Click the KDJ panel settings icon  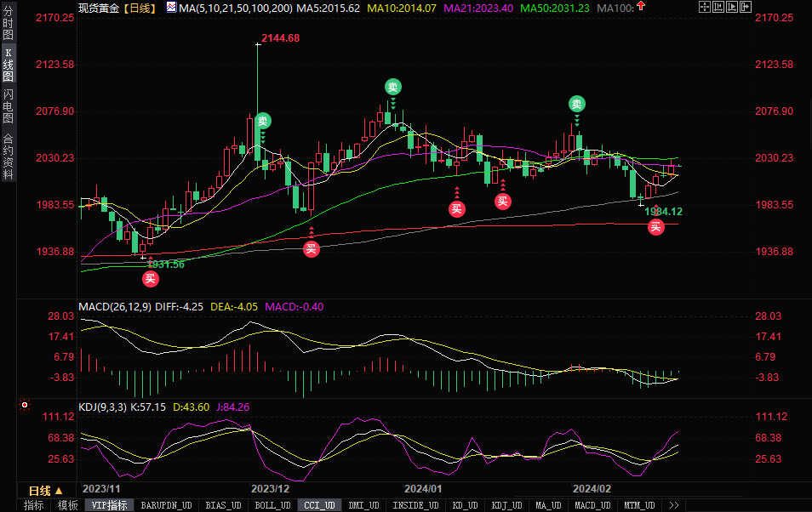25,406
